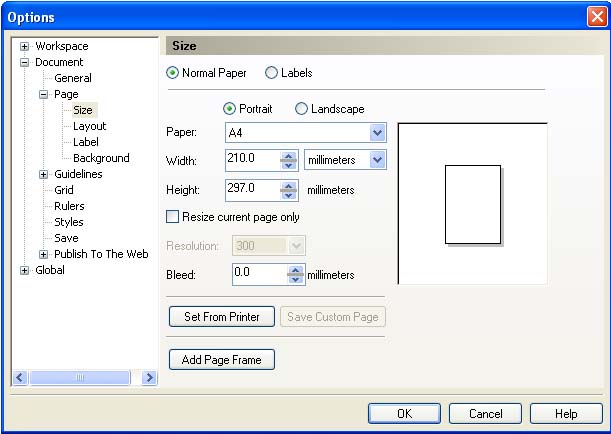Decrease Width with down arrow
611x434 pixels.
(x=288, y=165)
